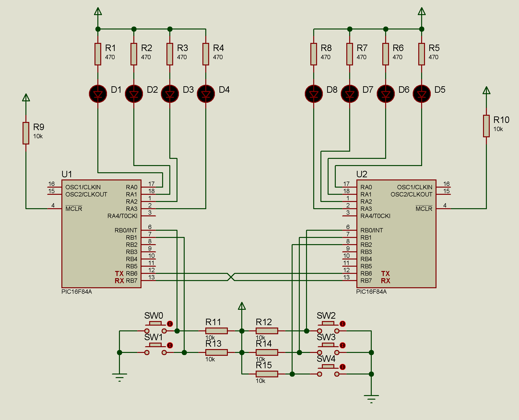Select resistor R13 symbol
This screenshot has width=519, height=420.
coord(217,352)
